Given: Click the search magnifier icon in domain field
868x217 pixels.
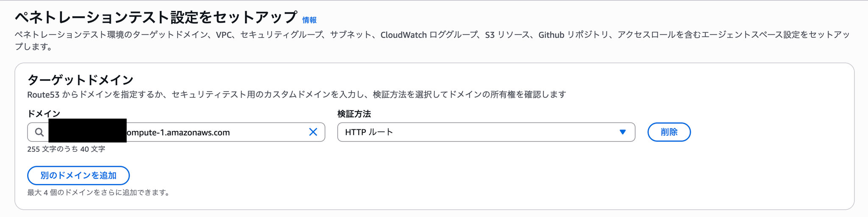Looking at the screenshot, I should (x=39, y=132).
